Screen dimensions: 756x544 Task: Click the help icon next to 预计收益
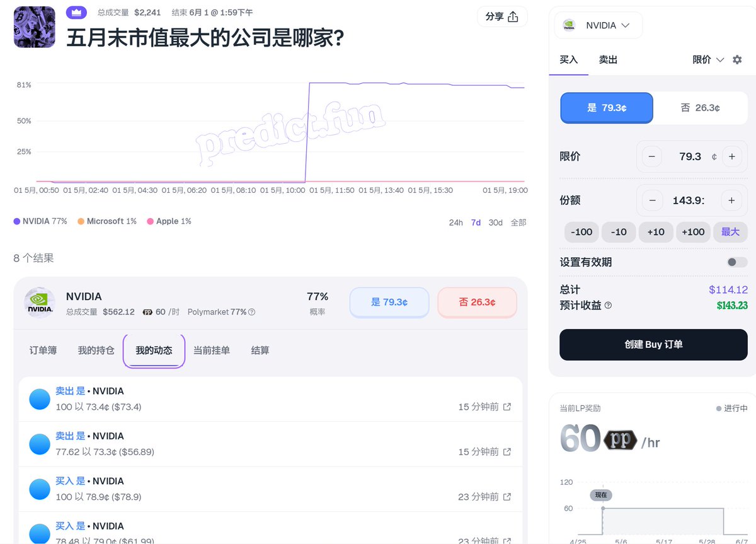pos(608,306)
